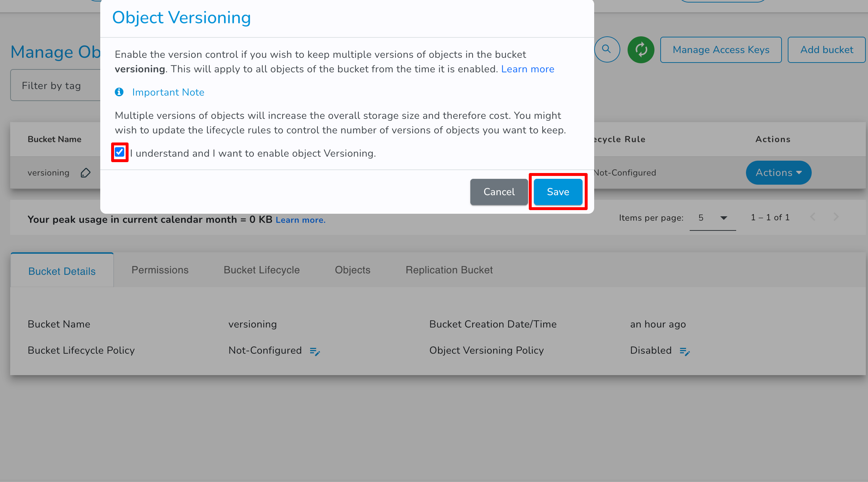The image size is (868, 482).
Task: Go to the previous page of buckets
Action: click(813, 217)
